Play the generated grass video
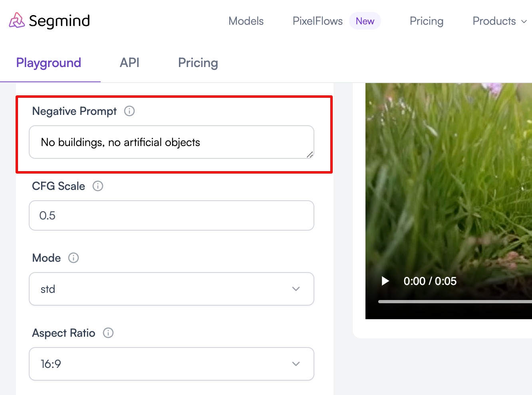This screenshot has width=532, height=395. tap(385, 281)
